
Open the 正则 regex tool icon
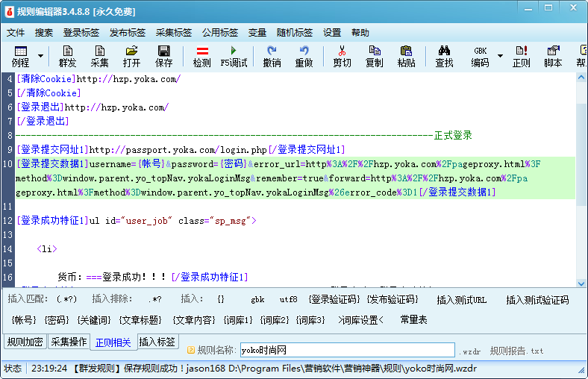(x=522, y=56)
